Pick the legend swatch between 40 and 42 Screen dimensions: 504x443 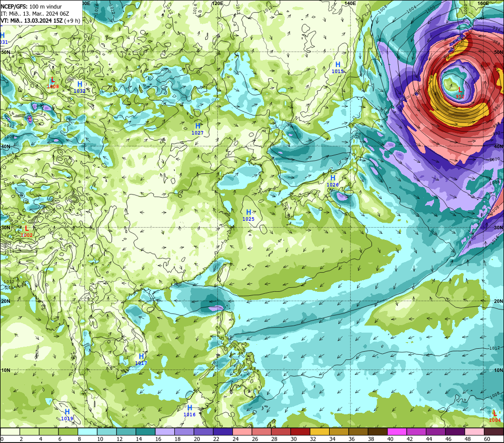click(397, 431)
